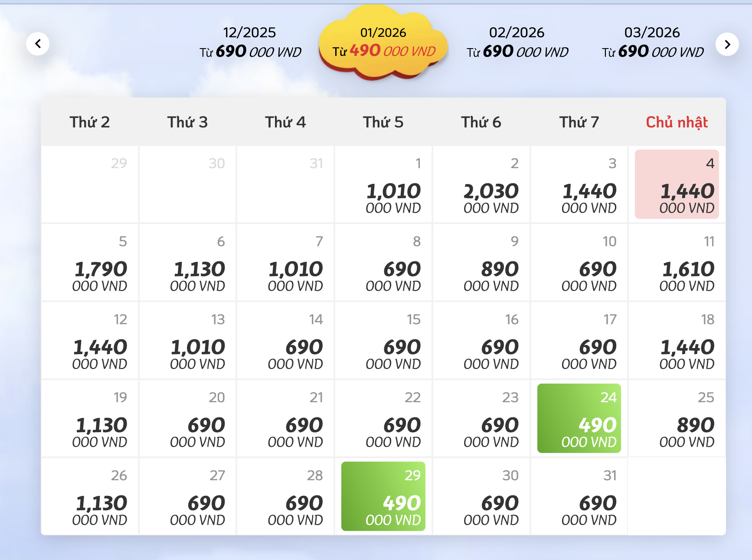Choose January 11 fare 1,610,000 VND
The image size is (752, 560).
tap(677, 263)
